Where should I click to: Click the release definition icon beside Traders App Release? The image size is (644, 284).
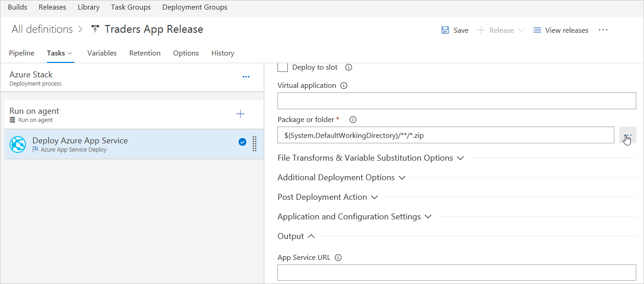(95, 29)
